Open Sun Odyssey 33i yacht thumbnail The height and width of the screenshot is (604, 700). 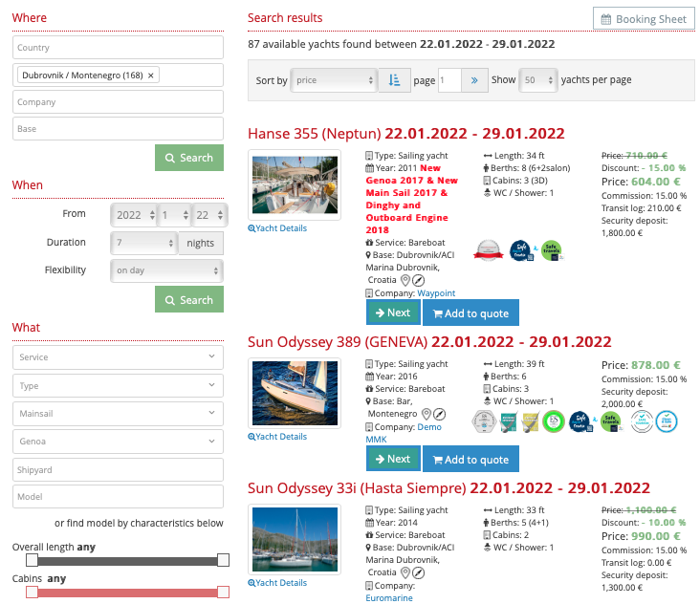(295, 539)
